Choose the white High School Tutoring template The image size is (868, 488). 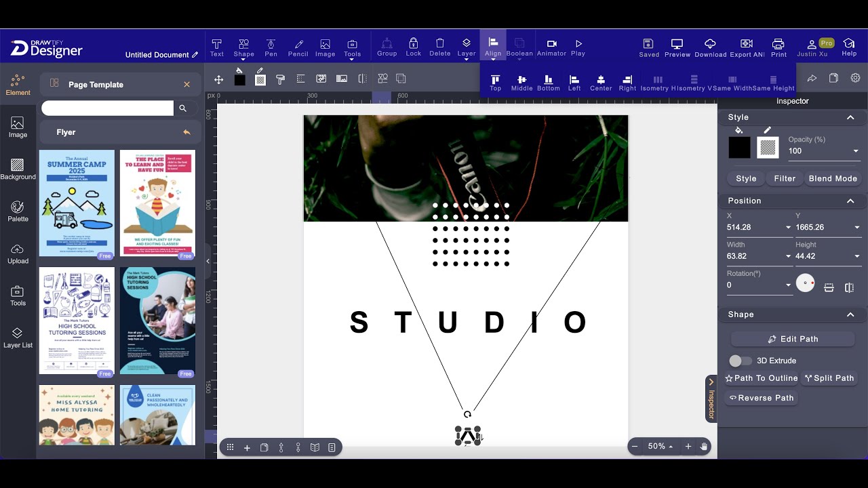(77, 321)
